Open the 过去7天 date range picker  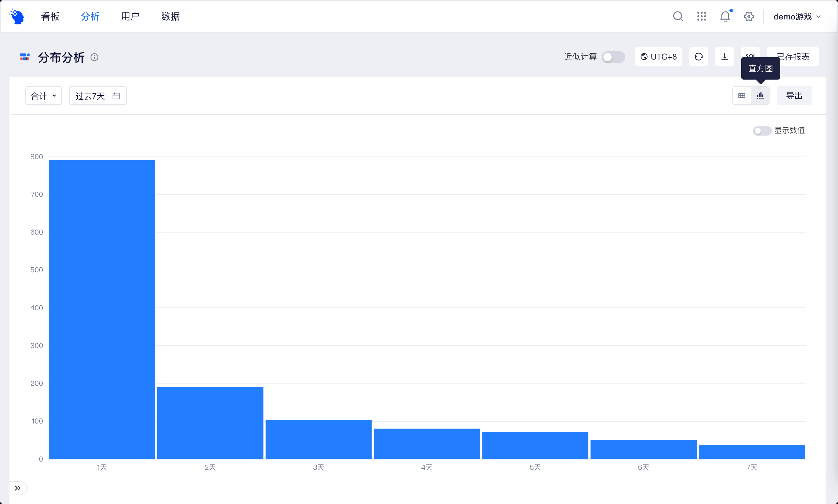coord(98,96)
